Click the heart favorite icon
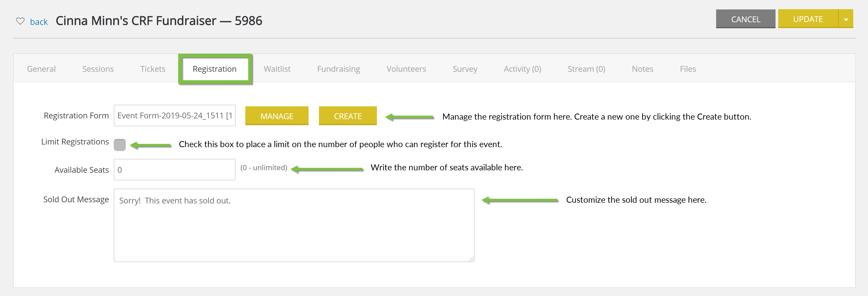 20,21
